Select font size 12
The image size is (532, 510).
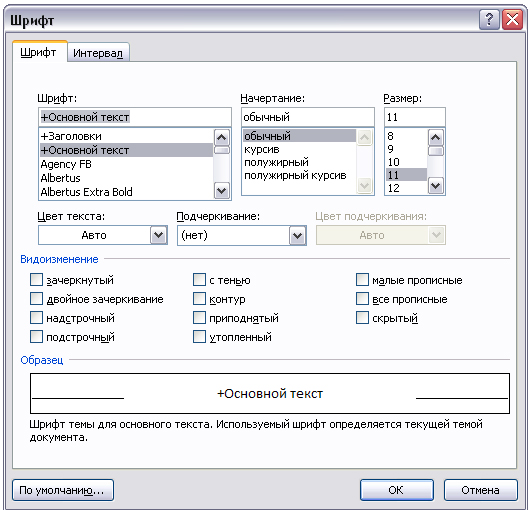pos(406,188)
